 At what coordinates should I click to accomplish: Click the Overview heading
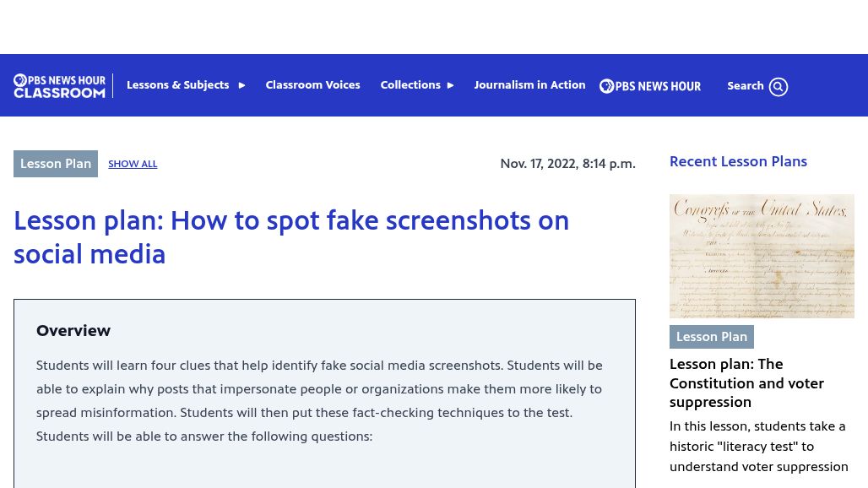(73, 331)
